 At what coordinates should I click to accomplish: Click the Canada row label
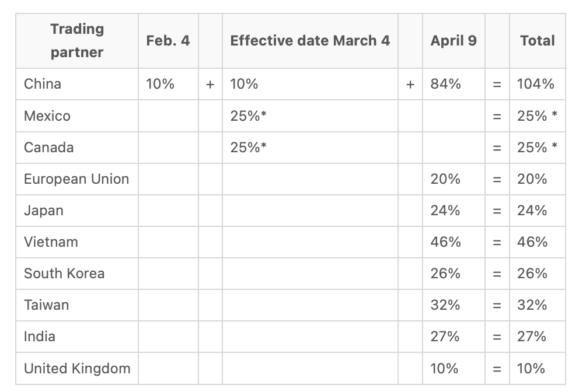pyautogui.click(x=49, y=148)
